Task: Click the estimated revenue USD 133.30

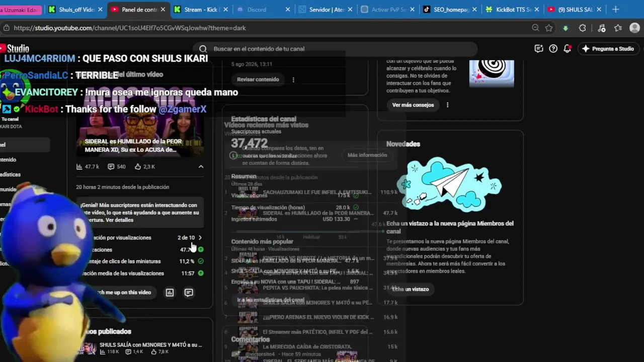Action: [x=336, y=219]
